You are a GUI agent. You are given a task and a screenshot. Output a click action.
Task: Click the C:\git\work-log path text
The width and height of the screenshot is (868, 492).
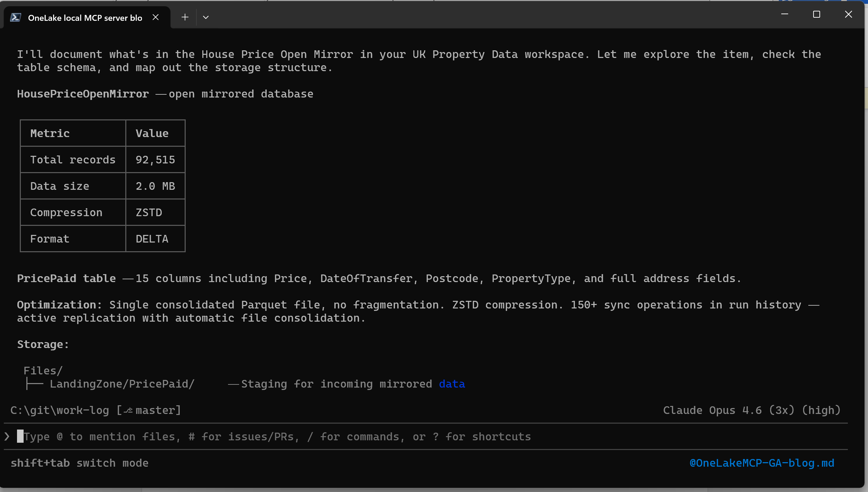[x=59, y=410]
